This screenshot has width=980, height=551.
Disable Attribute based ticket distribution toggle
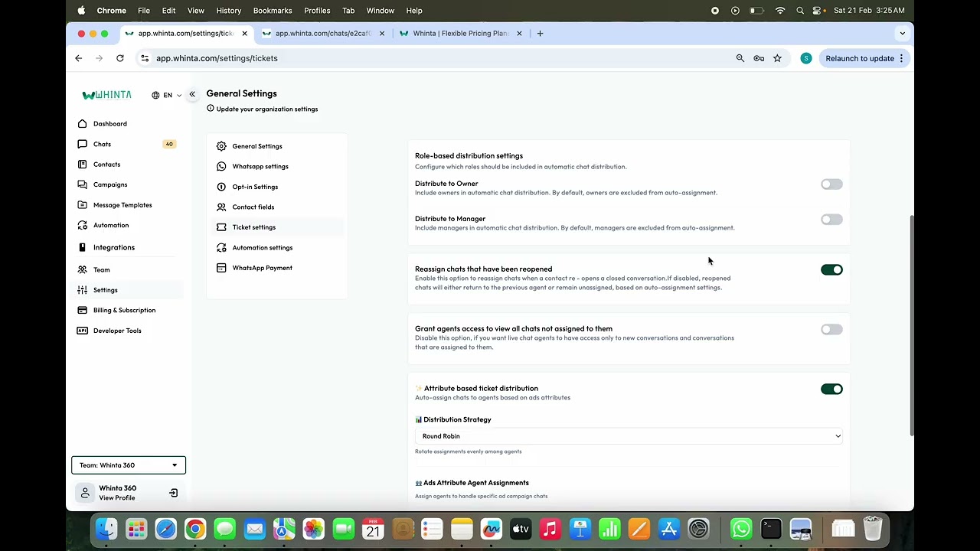831,390
